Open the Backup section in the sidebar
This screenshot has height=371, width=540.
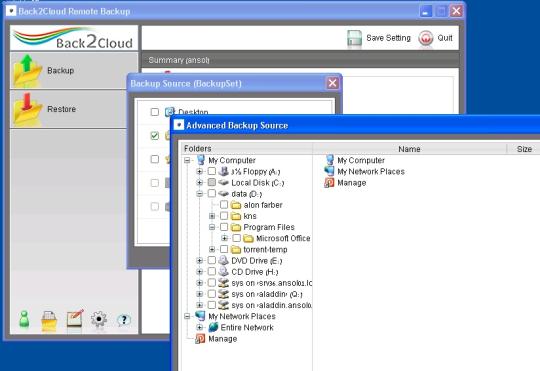click(74, 71)
